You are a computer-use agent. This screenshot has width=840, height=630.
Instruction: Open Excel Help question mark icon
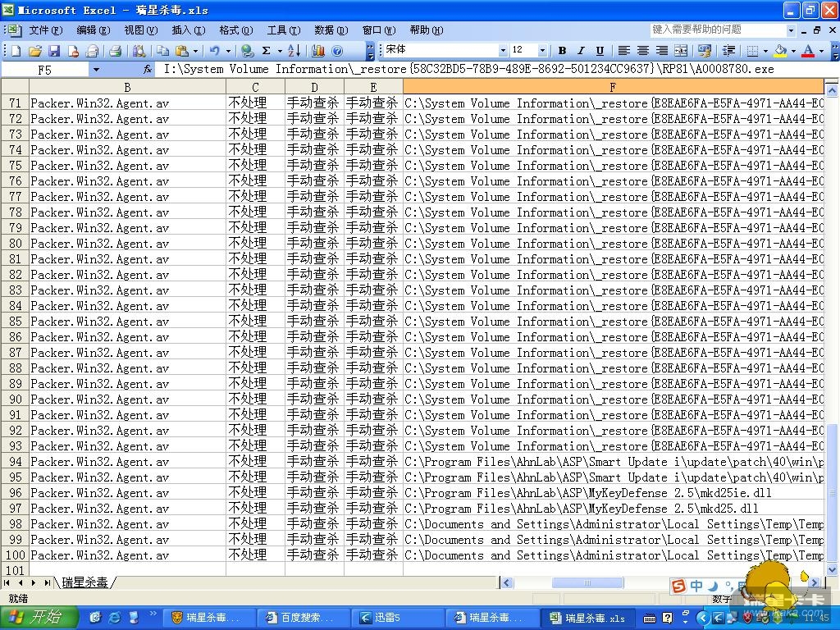click(x=337, y=51)
